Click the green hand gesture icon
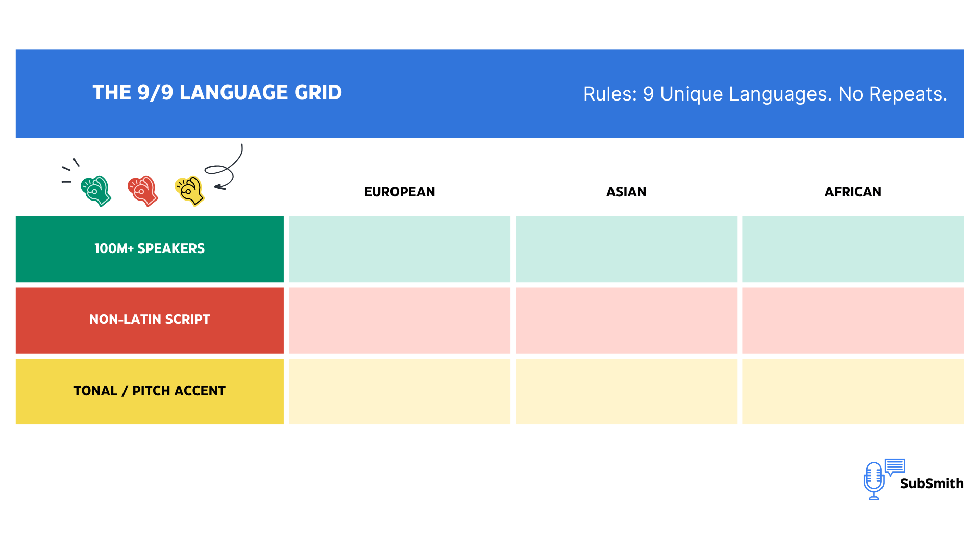The width and height of the screenshot is (980, 551). (x=96, y=191)
